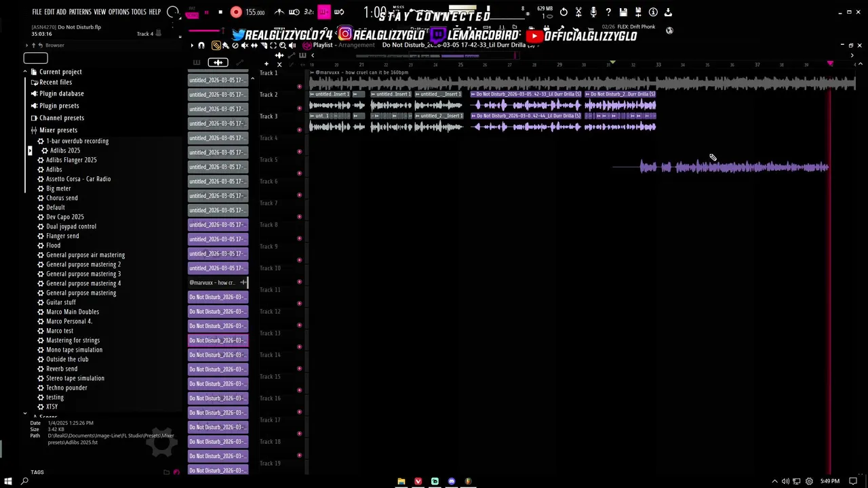Image resolution: width=868 pixels, height=488 pixels.
Task: Select the Zoom magnifier tool
Action: [283, 45]
